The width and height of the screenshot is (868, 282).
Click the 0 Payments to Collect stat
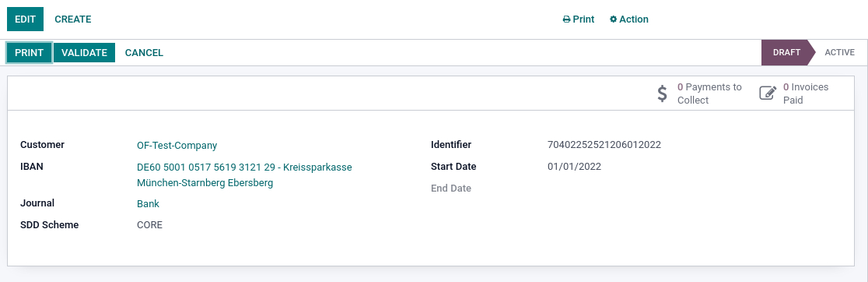[698, 93]
